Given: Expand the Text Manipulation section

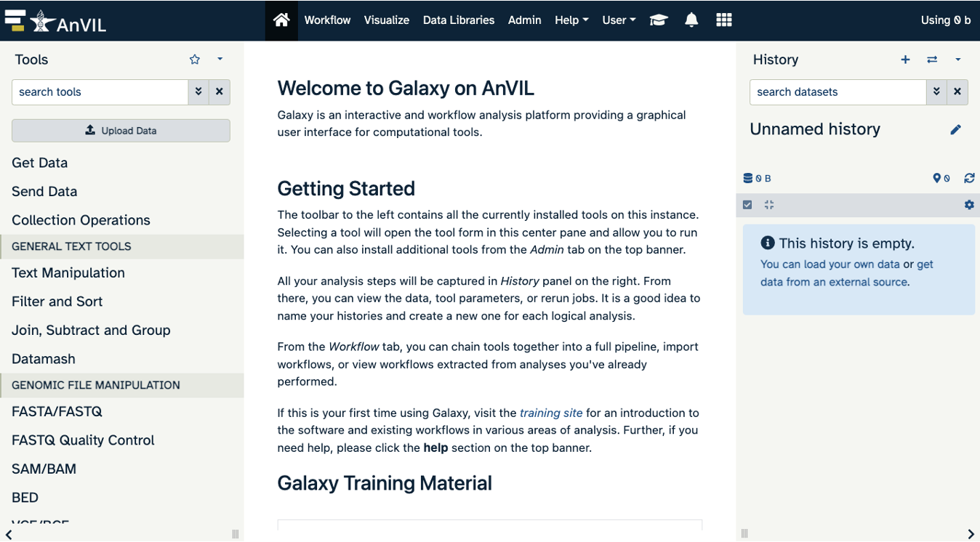Looking at the screenshot, I should pos(68,273).
